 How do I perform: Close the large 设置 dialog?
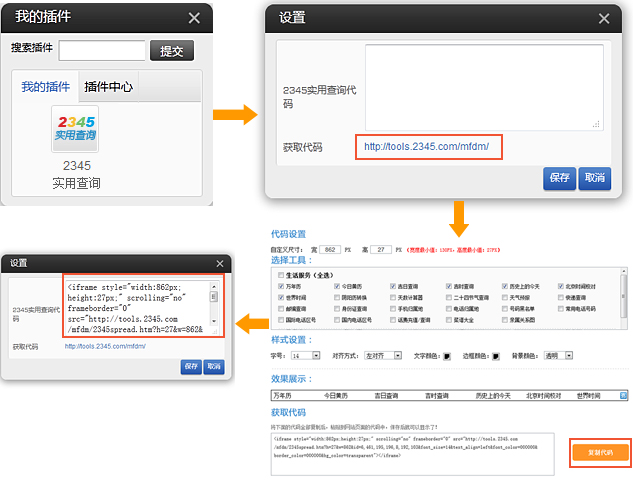pos(603,18)
